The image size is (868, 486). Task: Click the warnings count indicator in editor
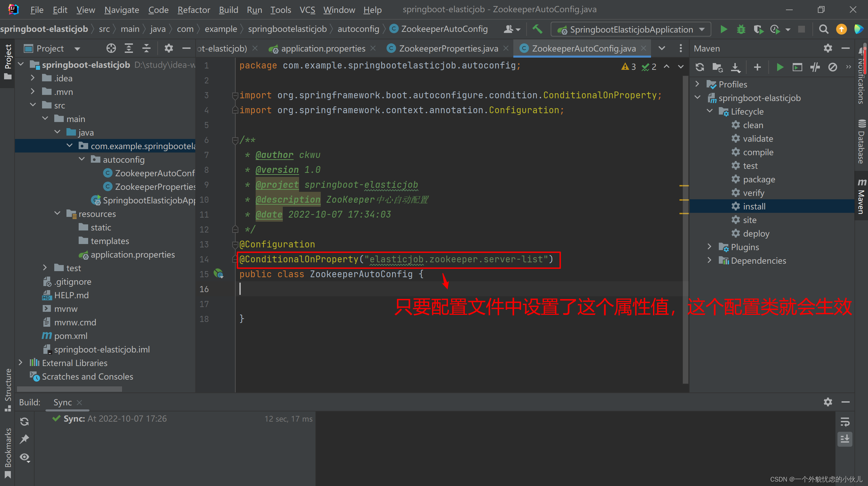pyautogui.click(x=629, y=67)
